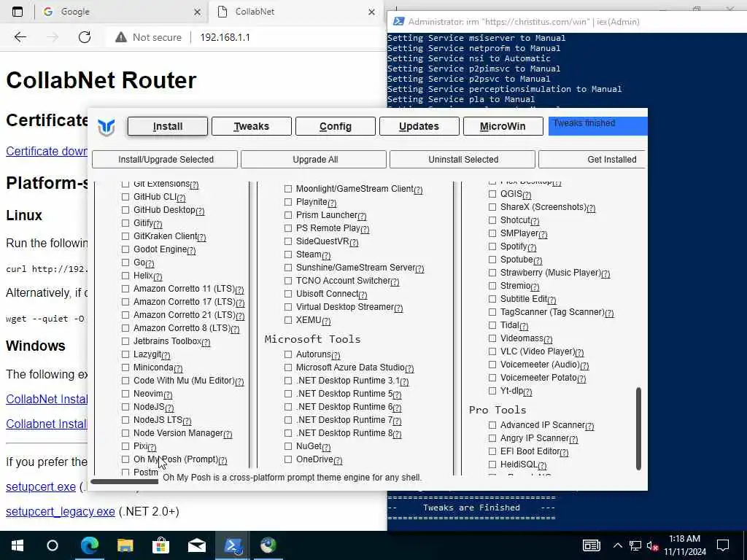Open the Mail app from the taskbar
Image resolution: width=747 pixels, height=560 pixels.
(x=197, y=545)
